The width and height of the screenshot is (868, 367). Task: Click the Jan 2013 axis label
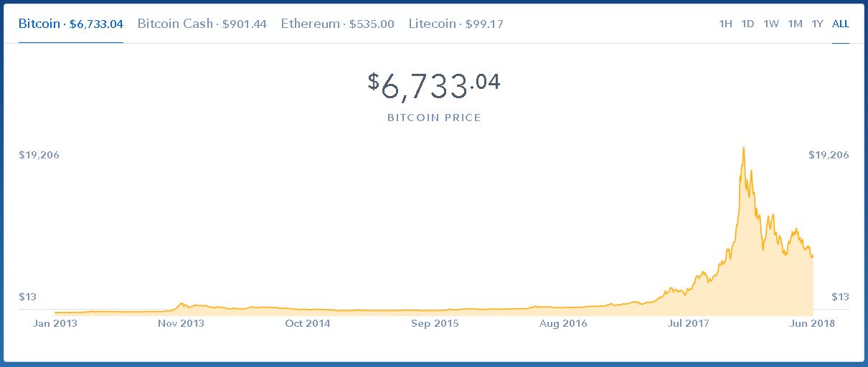55,323
